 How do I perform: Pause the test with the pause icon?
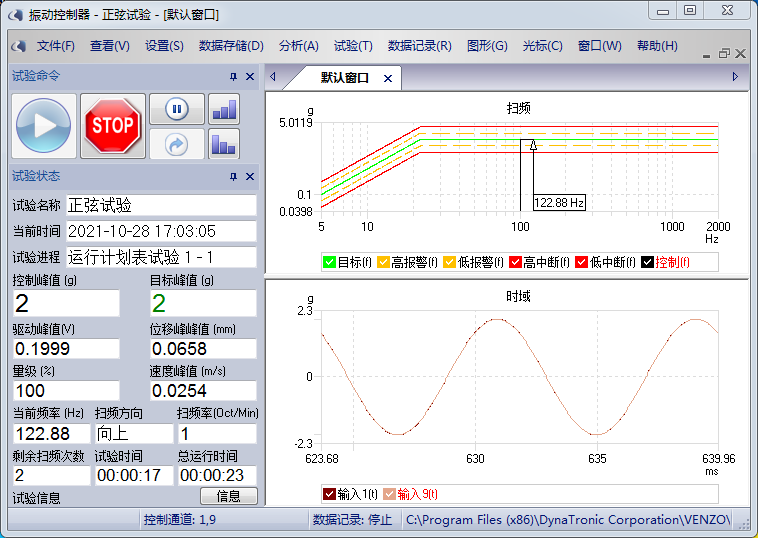[177, 109]
